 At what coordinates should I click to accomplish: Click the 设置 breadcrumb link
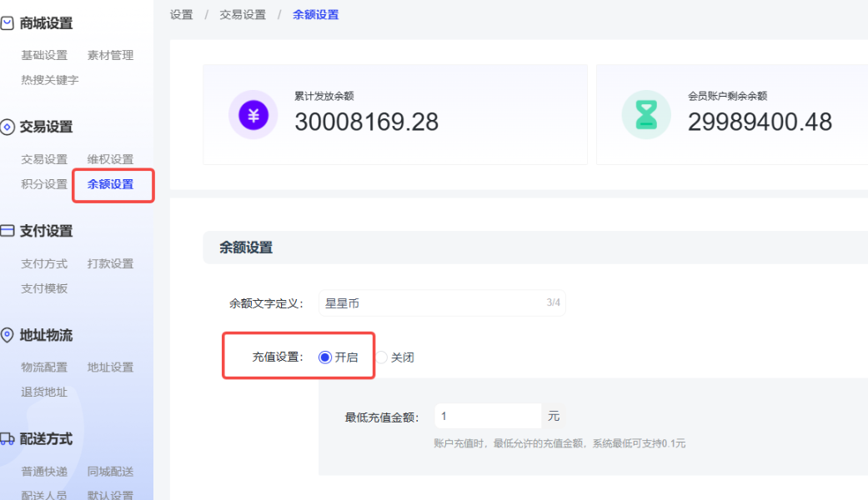pos(181,14)
